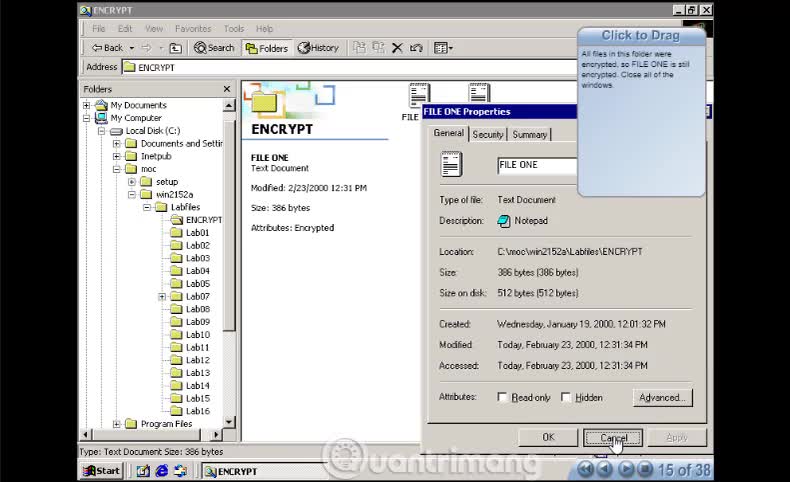Screen dimensions: 790x482
Task: Select the FILE ONE document icon
Action: click(x=419, y=94)
